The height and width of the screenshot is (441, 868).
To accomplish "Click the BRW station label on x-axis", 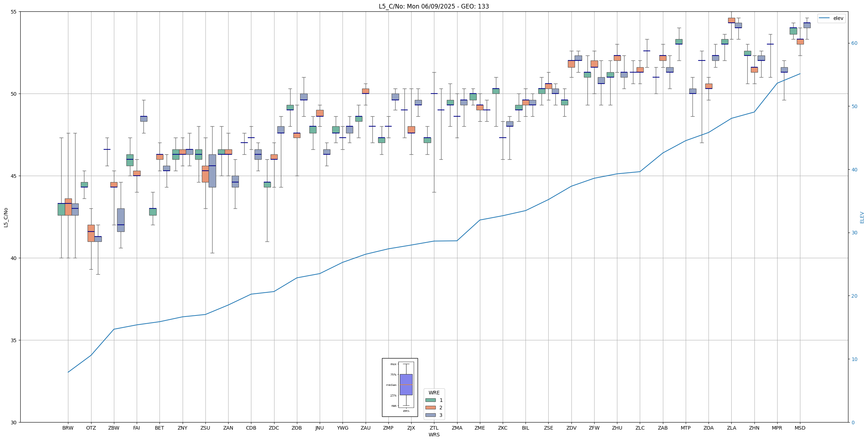I will (68, 428).
